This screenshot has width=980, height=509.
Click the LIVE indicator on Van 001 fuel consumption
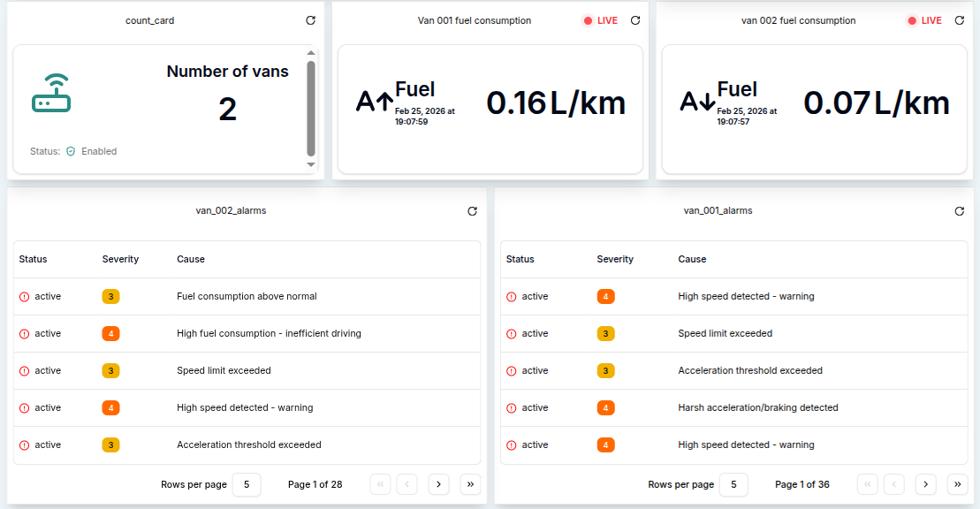(598, 20)
